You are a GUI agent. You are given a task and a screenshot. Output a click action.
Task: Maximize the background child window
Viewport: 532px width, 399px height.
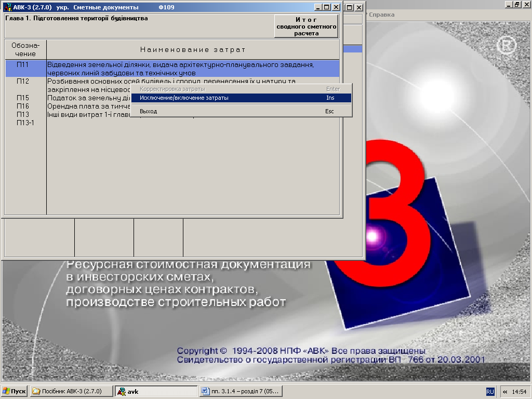pyautogui.click(x=350, y=7)
